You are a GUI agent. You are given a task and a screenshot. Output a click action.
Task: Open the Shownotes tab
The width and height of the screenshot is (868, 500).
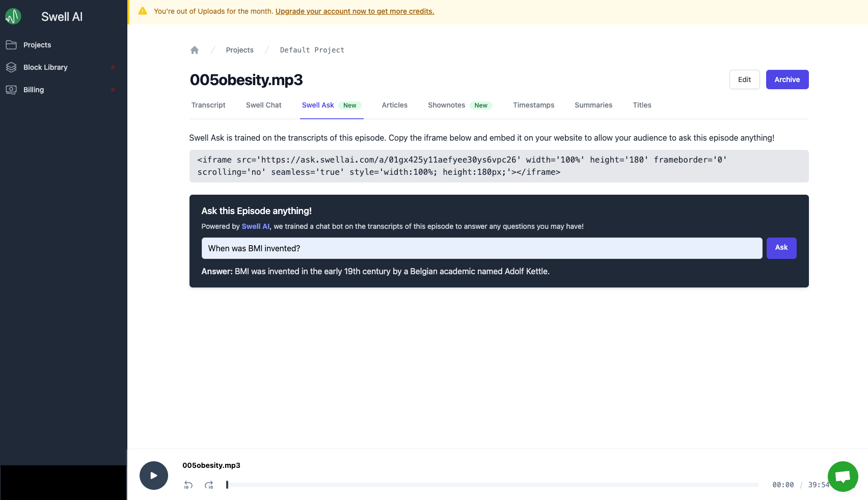coord(446,105)
